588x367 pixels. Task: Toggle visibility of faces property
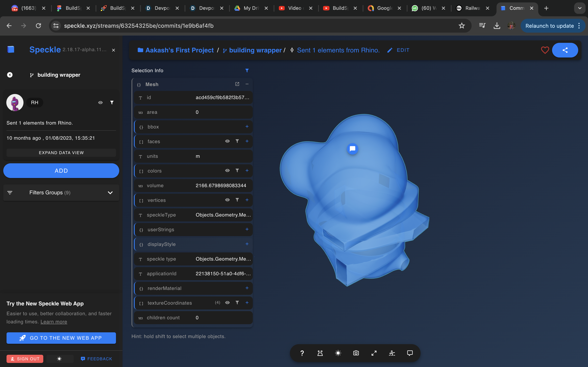(227, 141)
